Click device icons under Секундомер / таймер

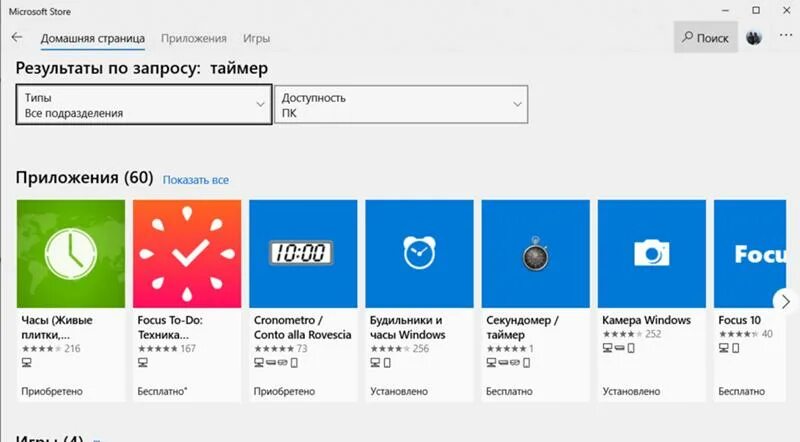508,362
